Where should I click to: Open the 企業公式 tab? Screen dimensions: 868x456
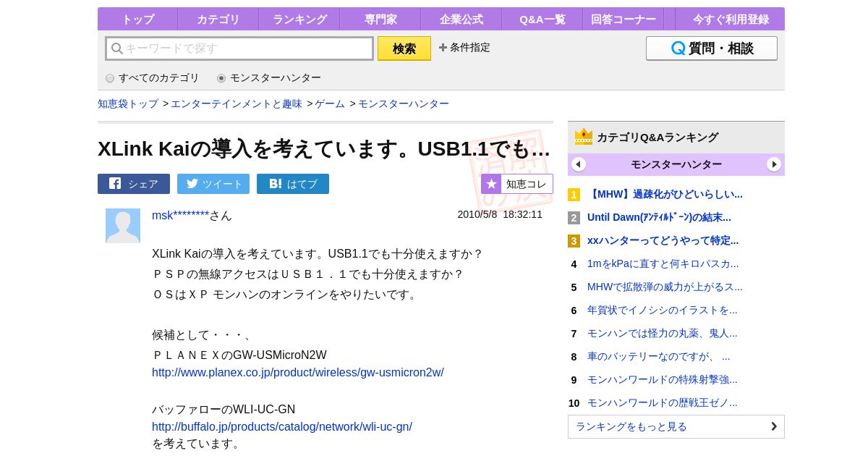[461, 20]
